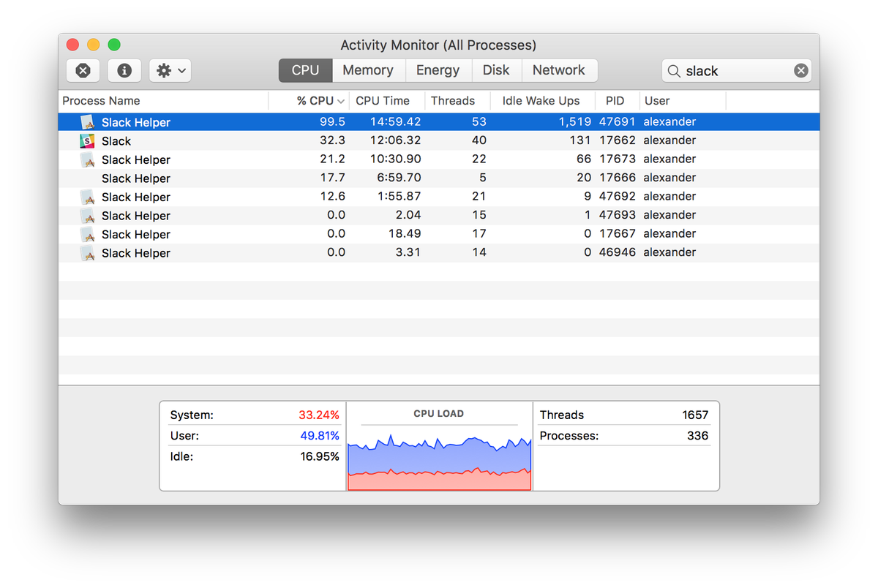Click the 99.5 CPU percent value

(x=333, y=122)
